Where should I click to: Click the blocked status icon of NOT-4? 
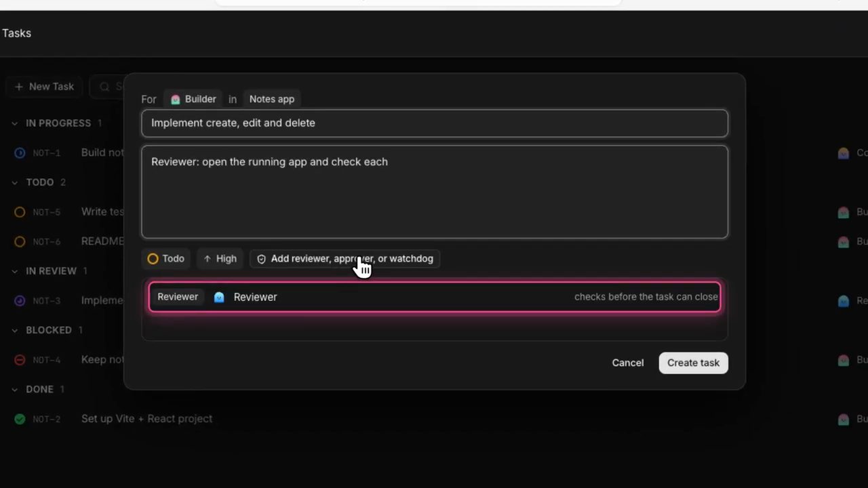(20, 360)
